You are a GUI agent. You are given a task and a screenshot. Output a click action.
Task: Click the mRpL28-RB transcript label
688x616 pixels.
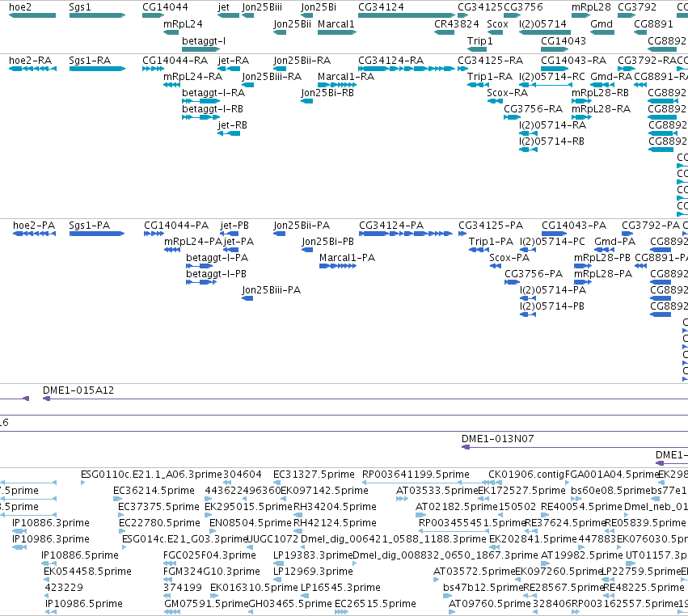tap(600, 93)
